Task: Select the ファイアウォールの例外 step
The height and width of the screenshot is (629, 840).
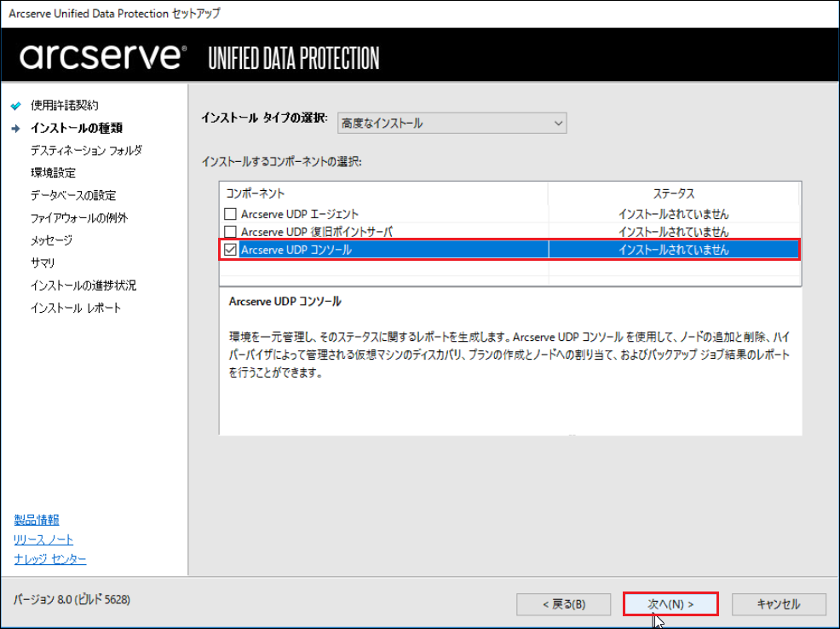Action: point(79,218)
